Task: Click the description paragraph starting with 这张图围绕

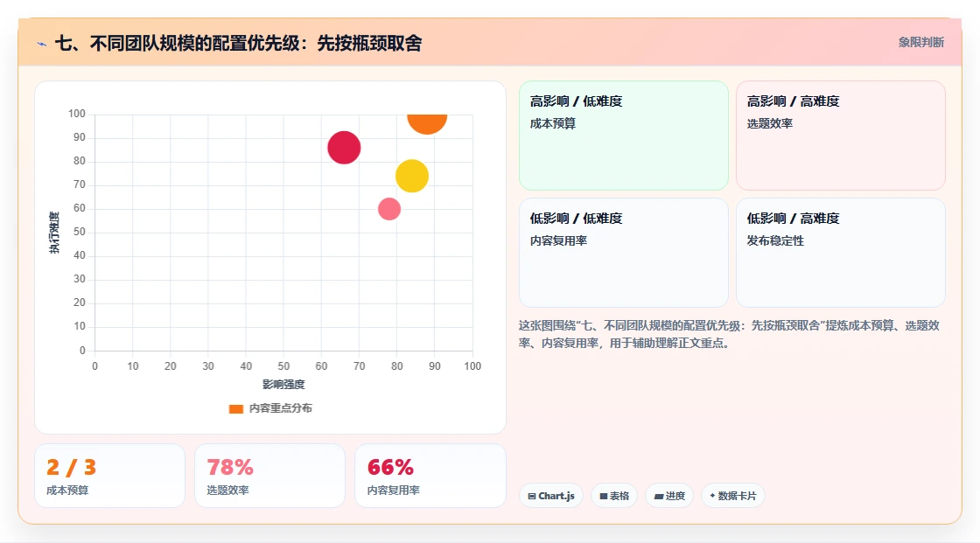Action: (x=730, y=334)
